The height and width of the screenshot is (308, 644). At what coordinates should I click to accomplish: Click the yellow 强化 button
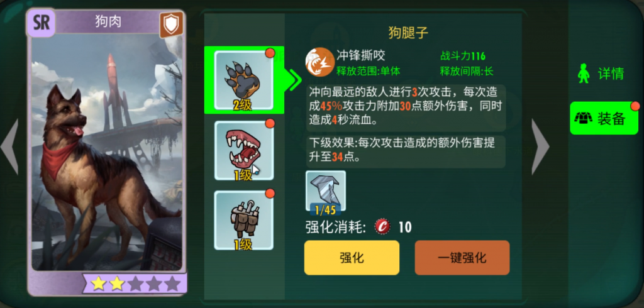point(352,258)
